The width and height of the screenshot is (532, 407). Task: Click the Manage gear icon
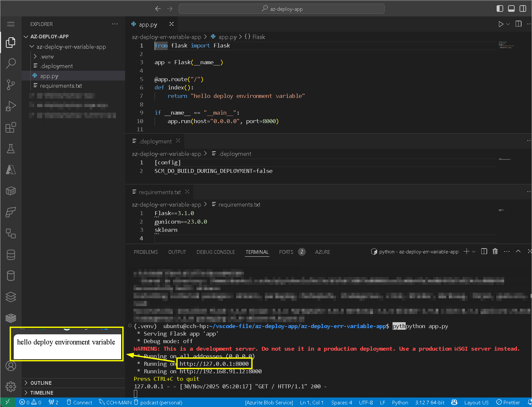pyautogui.click(x=11, y=387)
